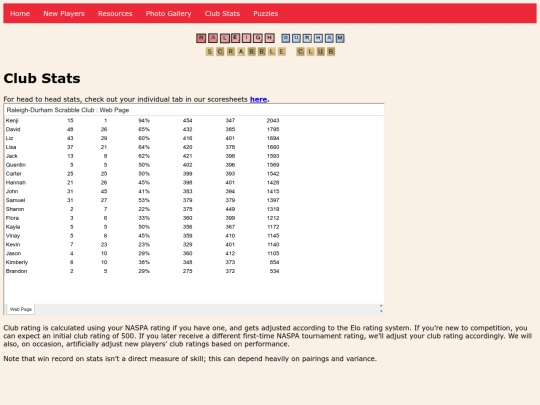The height and width of the screenshot is (405, 540).
Task: Open the Resources menu
Action: pos(115,14)
